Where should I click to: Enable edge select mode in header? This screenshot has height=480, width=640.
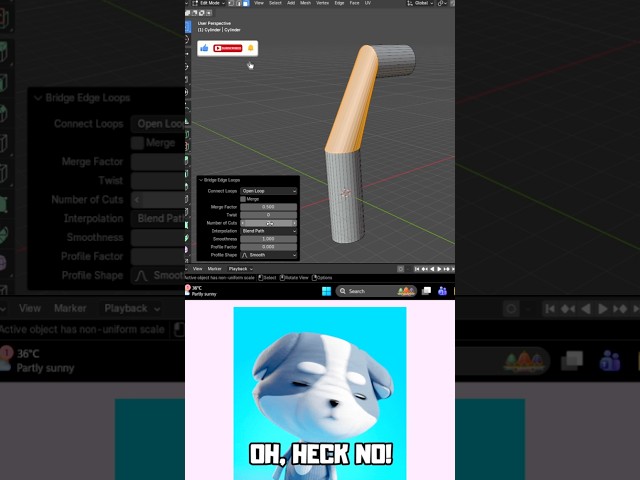pyautogui.click(x=238, y=3)
